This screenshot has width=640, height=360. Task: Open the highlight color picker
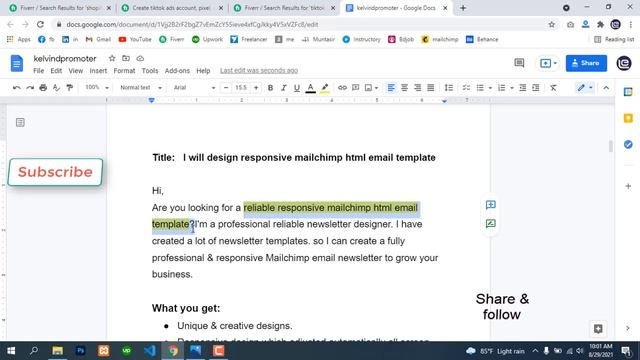click(324, 88)
